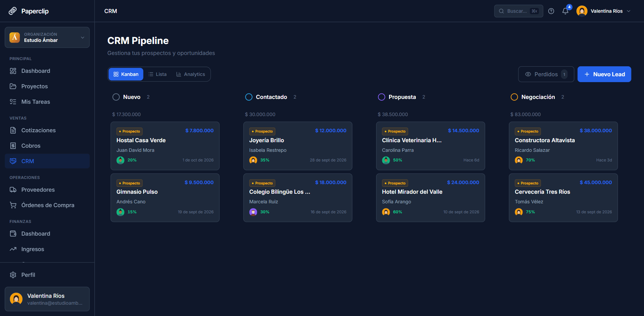Screen dimensions: 644x316
Task: Click the Paperclip logo icon
Action: pyautogui.click(x=13, y=11)
